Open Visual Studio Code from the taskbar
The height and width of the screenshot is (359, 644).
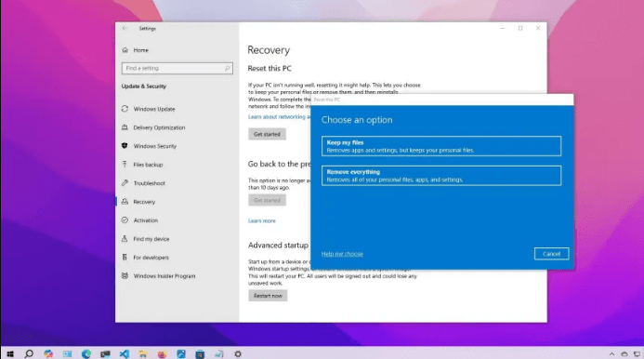(x=124, y=353)
